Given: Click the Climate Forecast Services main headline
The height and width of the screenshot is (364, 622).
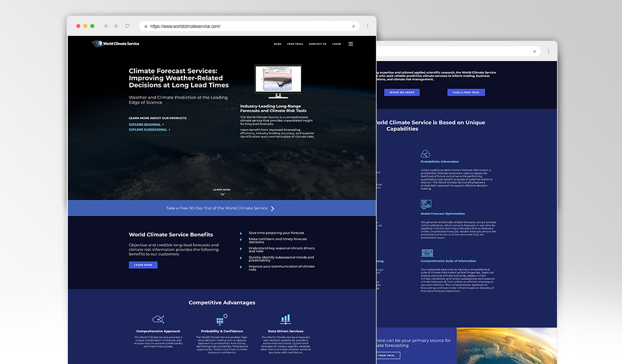Looking at the screenshot, I should point(179,78).
